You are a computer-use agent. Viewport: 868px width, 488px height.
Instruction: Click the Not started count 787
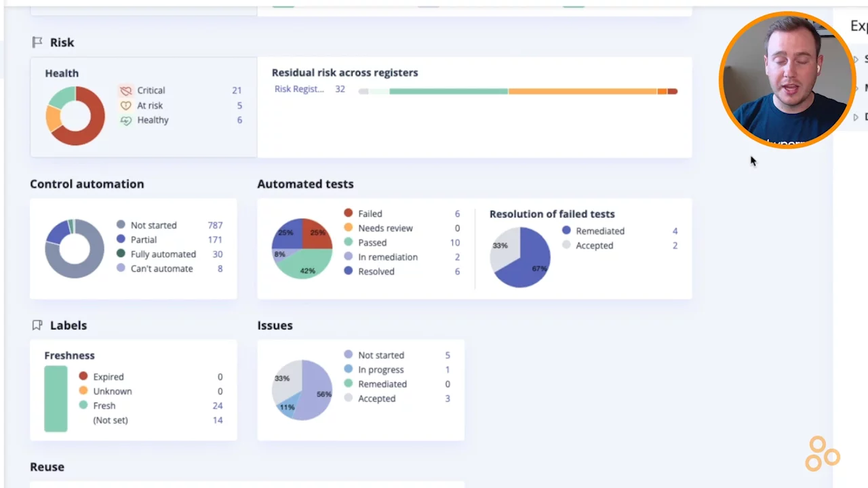(x=215, y=225)
